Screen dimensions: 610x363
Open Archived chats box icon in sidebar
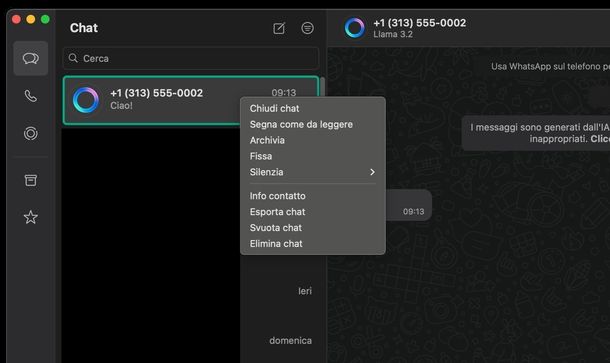pos(31,180)
